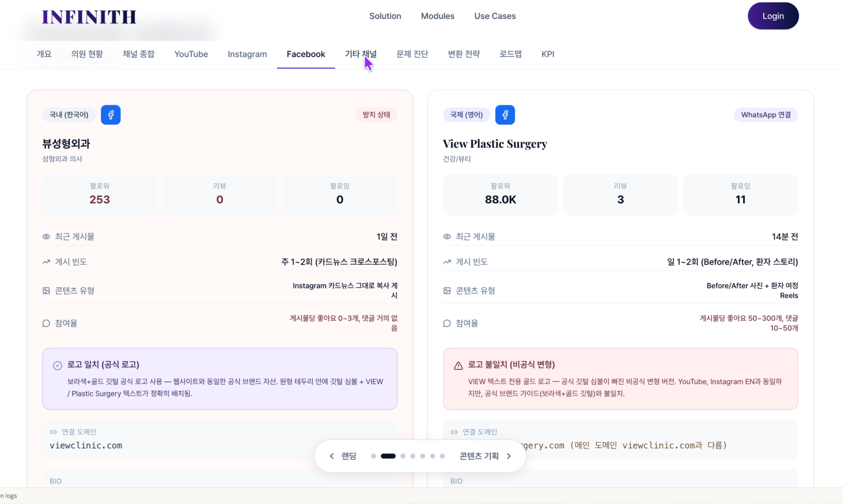Switch to the Instagram tab
Image resolution: width=843 pixels, height=504 pixels.
click(247, 54)
